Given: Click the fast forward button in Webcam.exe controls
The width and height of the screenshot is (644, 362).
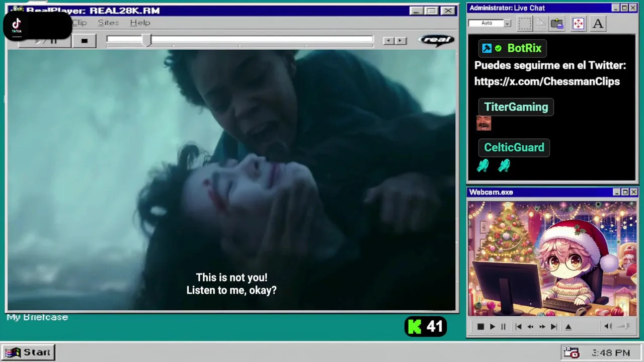Looking at the screenshot, I should [x=542, y=327].
